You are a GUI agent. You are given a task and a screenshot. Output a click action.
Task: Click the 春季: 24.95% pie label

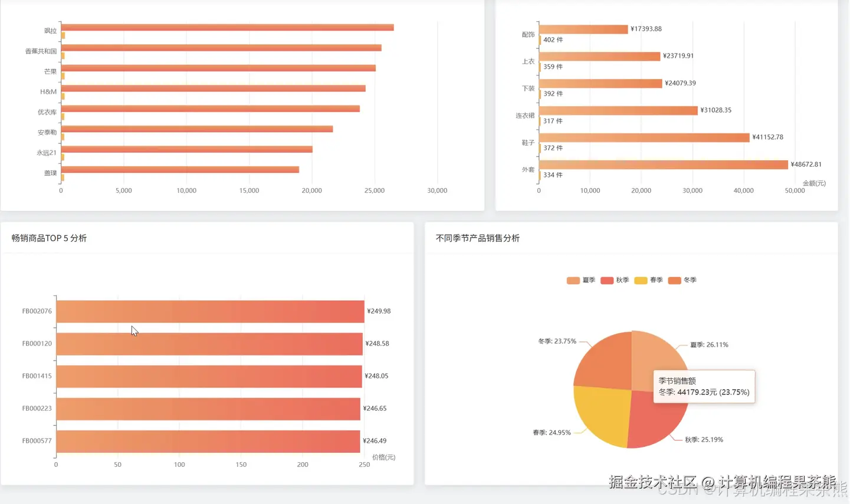[x=552, y=433]
